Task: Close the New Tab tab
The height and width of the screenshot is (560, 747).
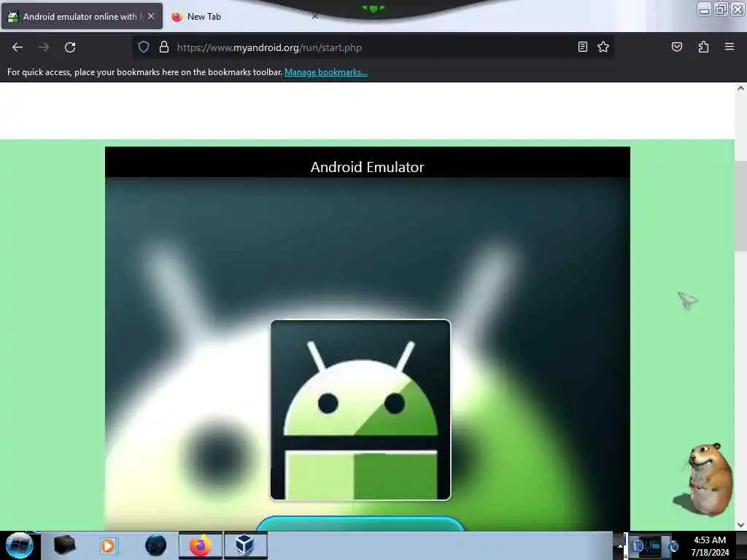Action: tap(314, 16)
